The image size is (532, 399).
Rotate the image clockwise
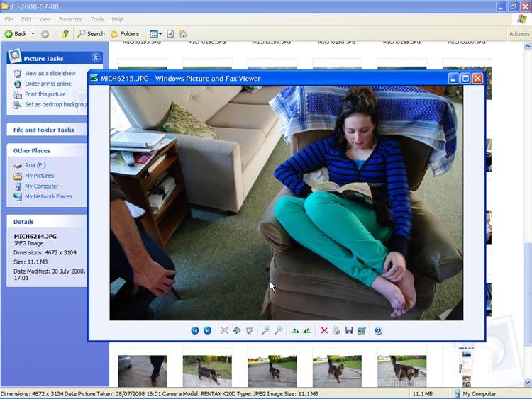click(x=295, y=330)
